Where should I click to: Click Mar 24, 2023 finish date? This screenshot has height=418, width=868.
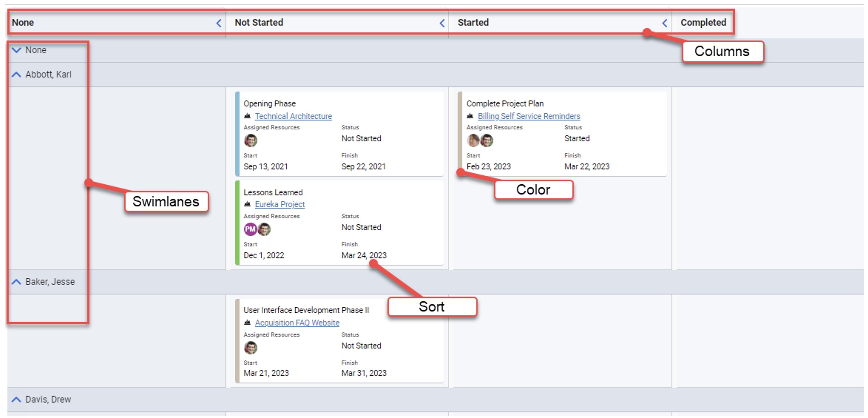(x=364, y=255)
